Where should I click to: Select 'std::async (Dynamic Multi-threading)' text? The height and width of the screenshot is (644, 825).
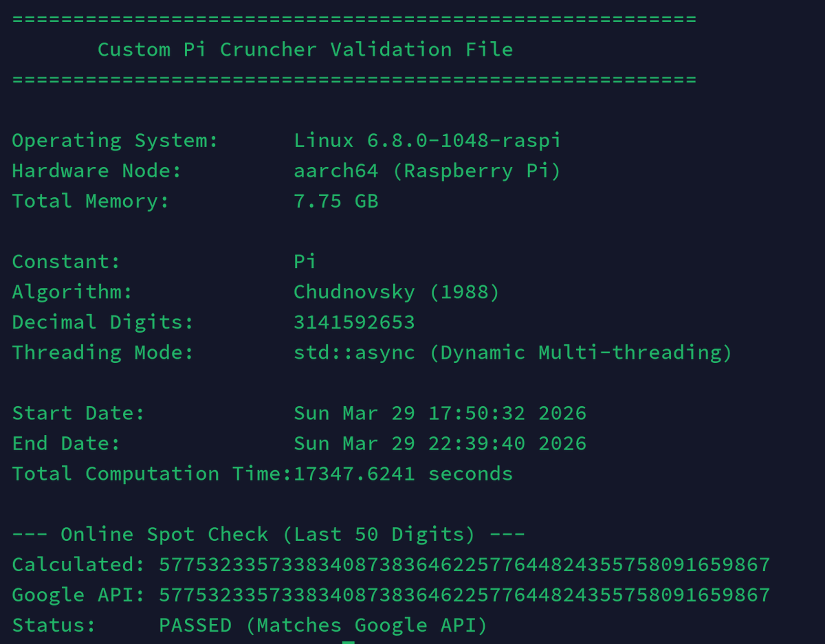point(513,353)
